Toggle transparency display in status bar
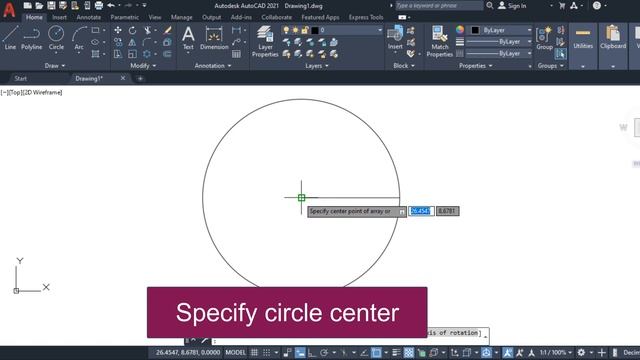Screen dimensions: 640x360 click(409, 353)
